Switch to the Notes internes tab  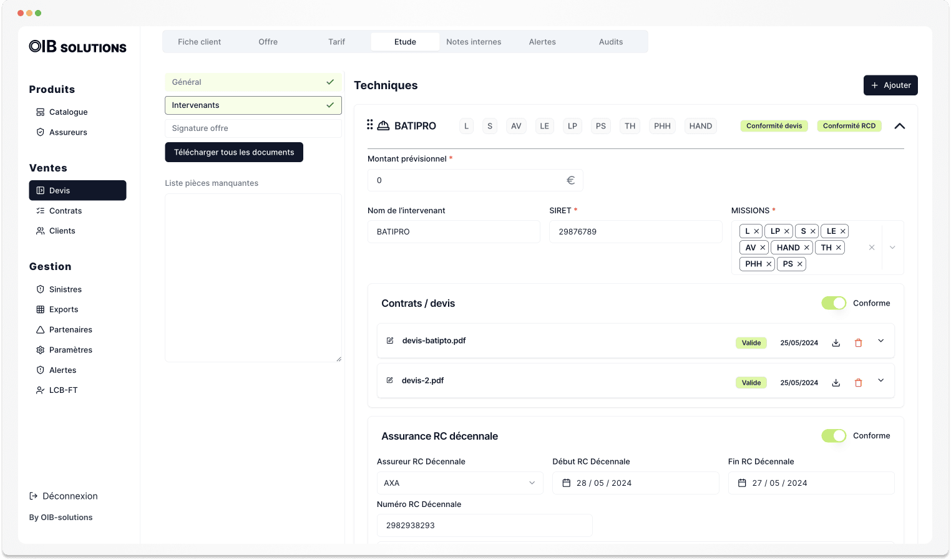[x=474, y=42]
